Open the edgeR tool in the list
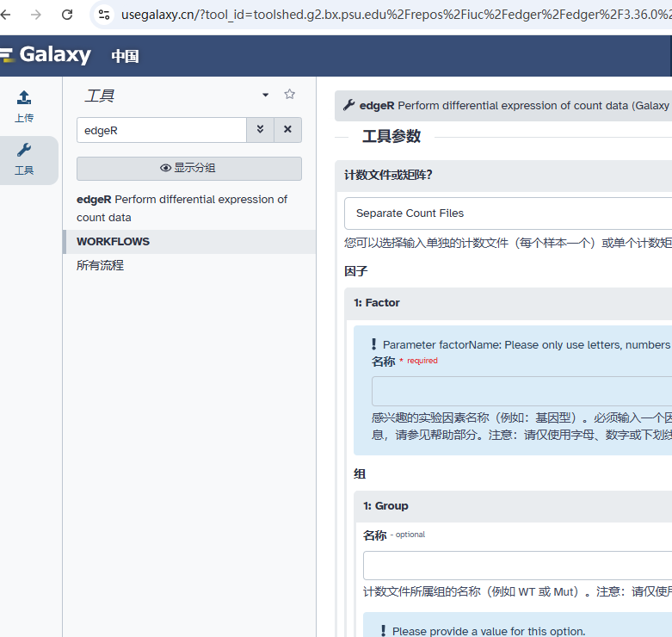Viewport: 672px width, 637px height. [182, 208]
